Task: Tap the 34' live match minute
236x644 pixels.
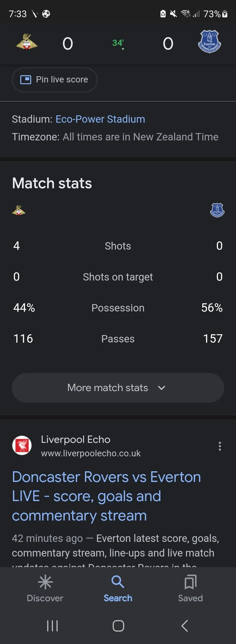Action: coord(118,43)
